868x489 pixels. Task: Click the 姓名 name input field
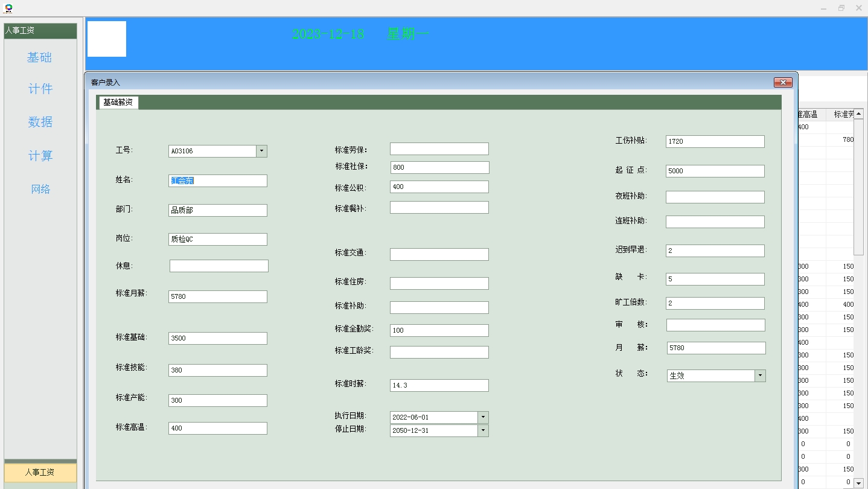[x=217, y=181]
